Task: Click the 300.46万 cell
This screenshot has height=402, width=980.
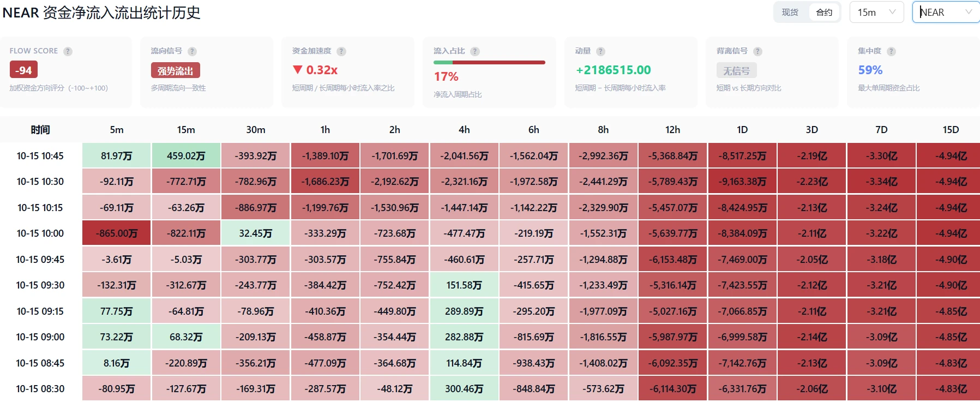Action: (x=464, y=389)
